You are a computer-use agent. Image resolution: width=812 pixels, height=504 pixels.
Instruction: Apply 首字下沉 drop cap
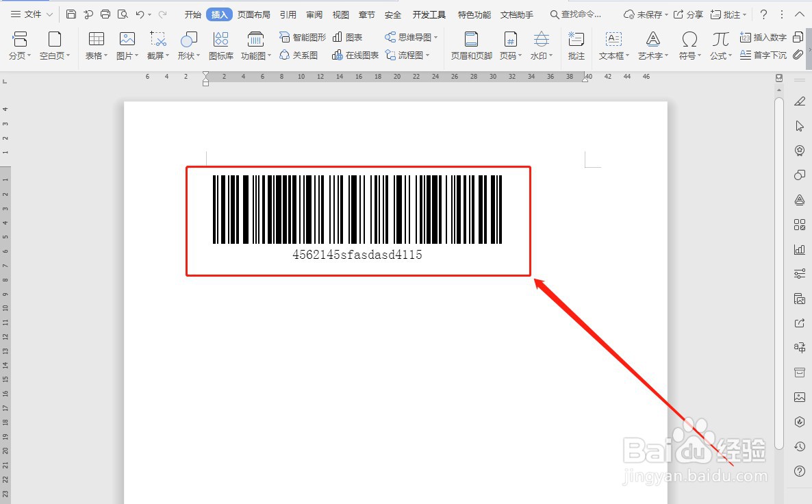[x=763, y=55]
